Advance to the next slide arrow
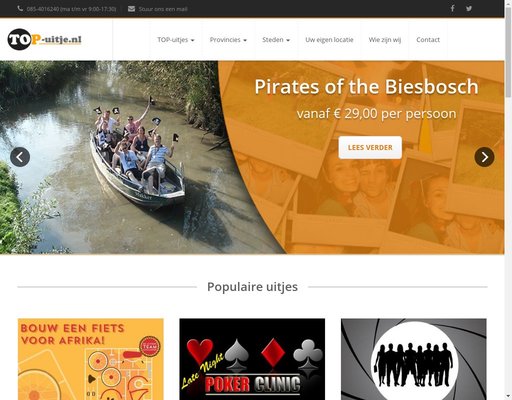Viewport: 512px width, 400px height. tap(484, 157)
